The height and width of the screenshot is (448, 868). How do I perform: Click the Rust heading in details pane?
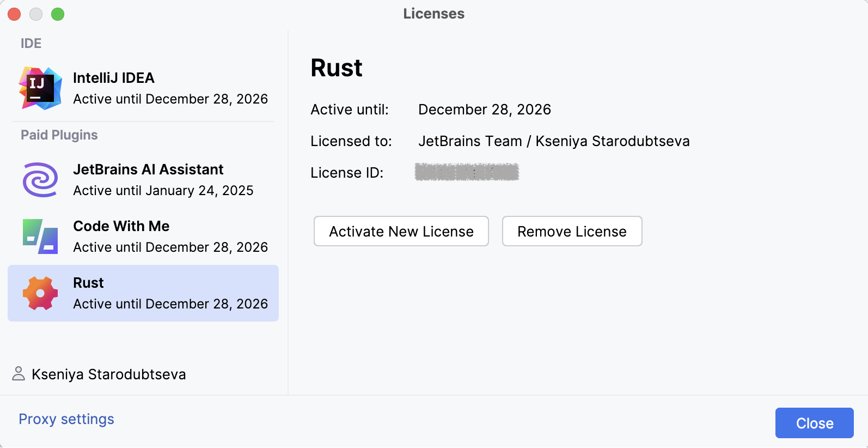pos(337,68)
